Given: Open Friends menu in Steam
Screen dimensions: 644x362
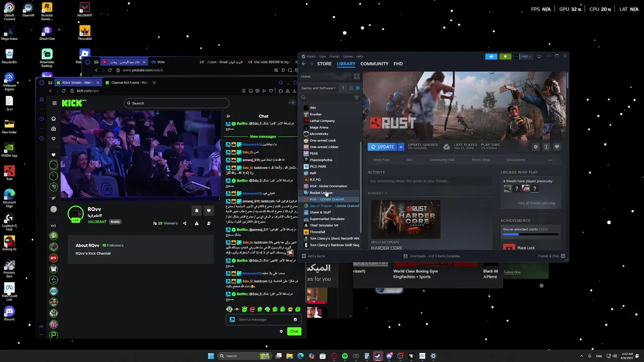Looking at the screenshot, I should point(334,56).
